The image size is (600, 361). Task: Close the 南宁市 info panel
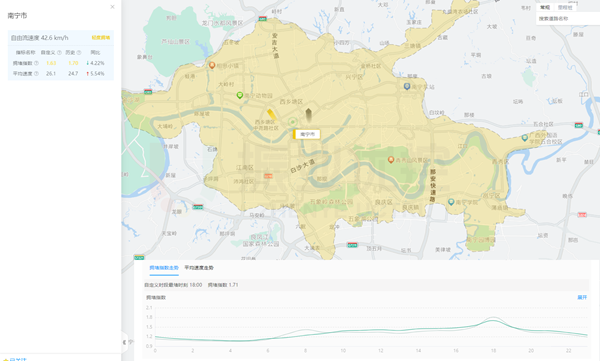(x=112, y=7)
